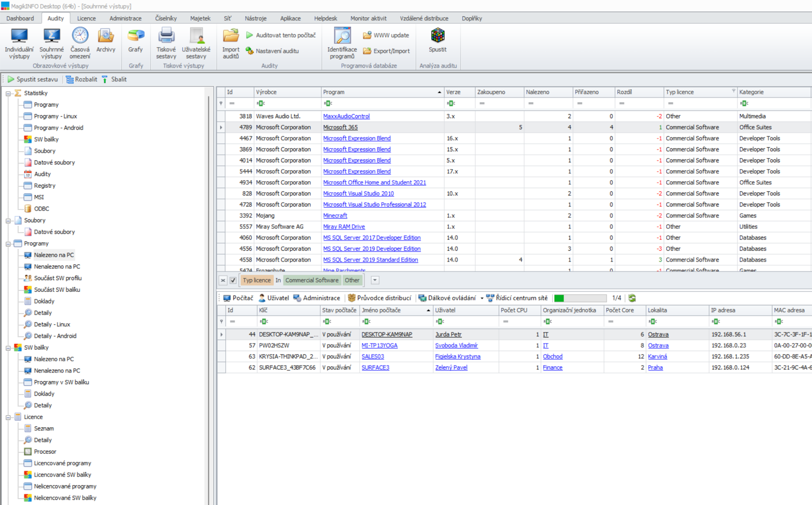Click Dálkové ovládání

(x=447, y=298)
